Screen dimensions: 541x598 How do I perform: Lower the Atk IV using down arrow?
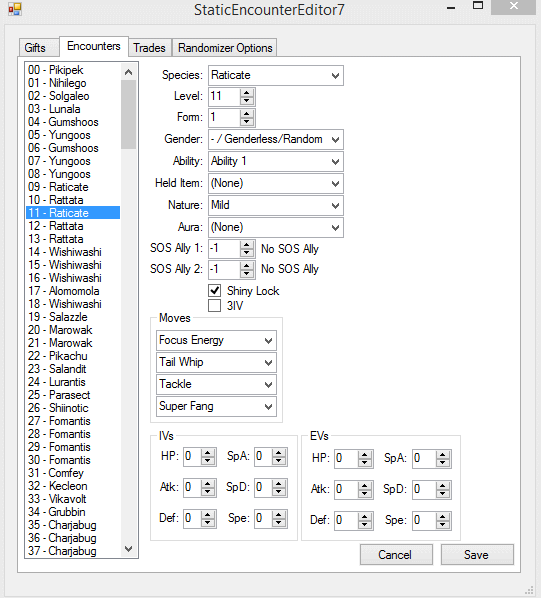click(x=208, y=492)
